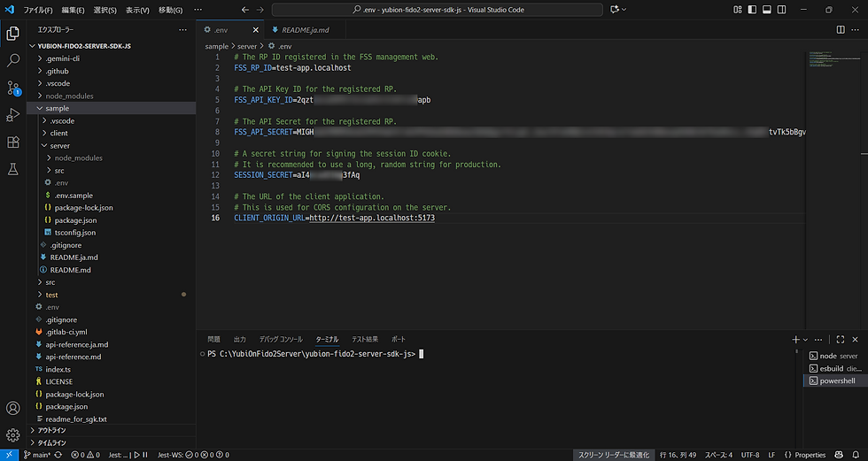
Task: Toggle the bottom panel visibility
Action: click(767, 10)
